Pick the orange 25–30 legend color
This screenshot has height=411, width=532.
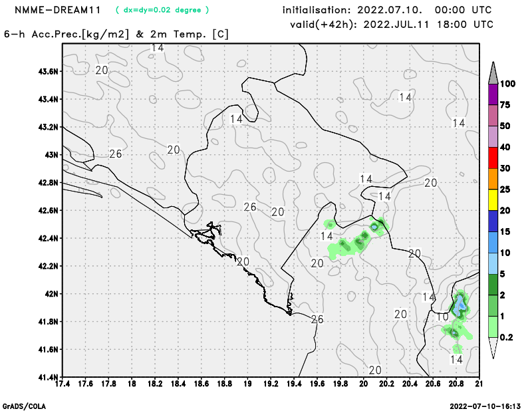[493, 179]
